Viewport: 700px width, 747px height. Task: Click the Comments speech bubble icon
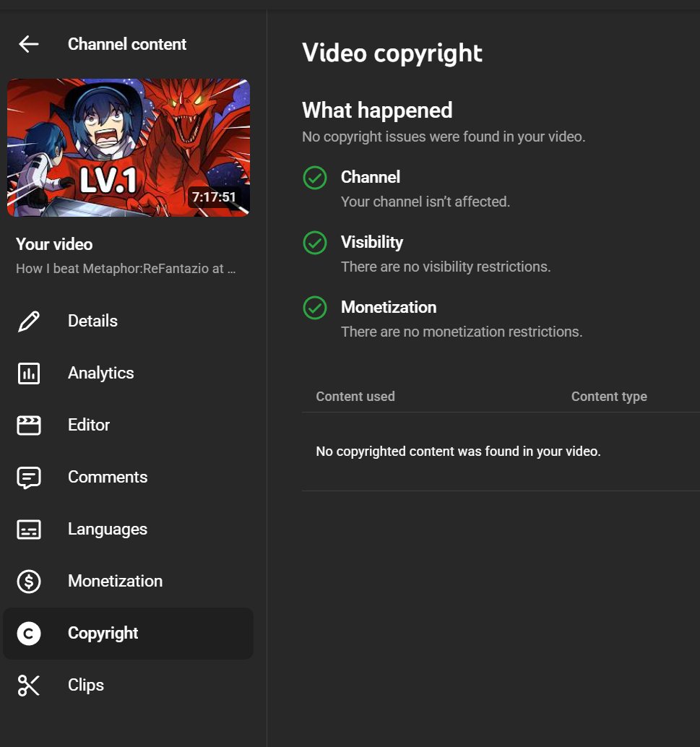[29, 478]
